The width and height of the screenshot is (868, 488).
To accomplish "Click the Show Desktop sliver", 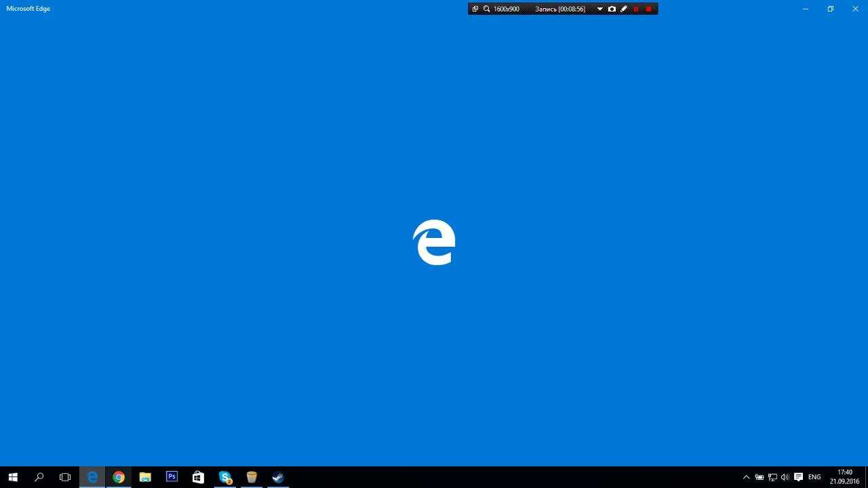I will (866, 477).
